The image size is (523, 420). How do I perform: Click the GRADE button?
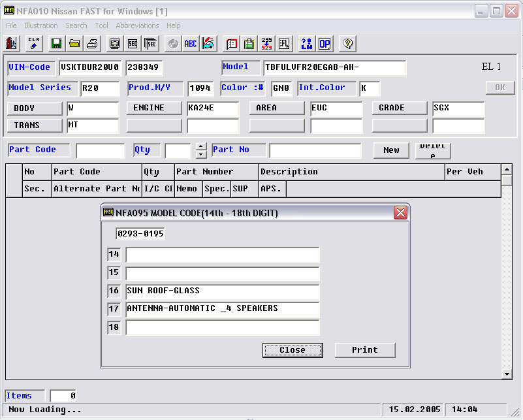[400, 108]
